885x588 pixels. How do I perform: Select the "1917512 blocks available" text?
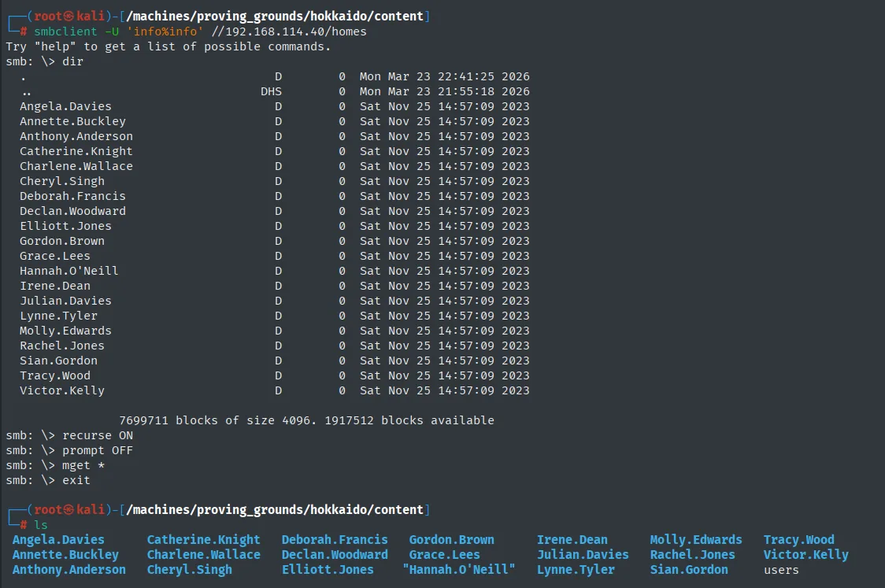coord(409,420)
